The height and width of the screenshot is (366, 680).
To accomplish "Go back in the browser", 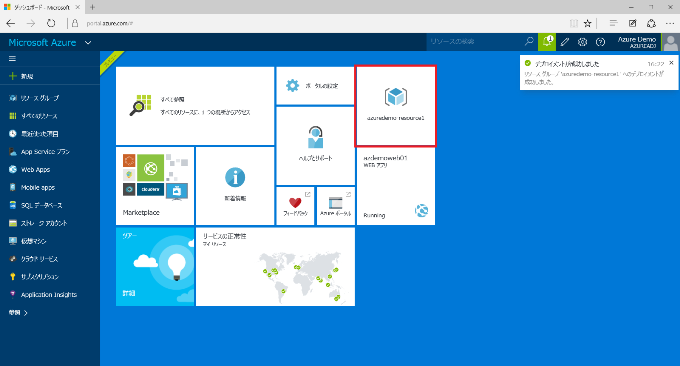I will [x=11, y=23].
